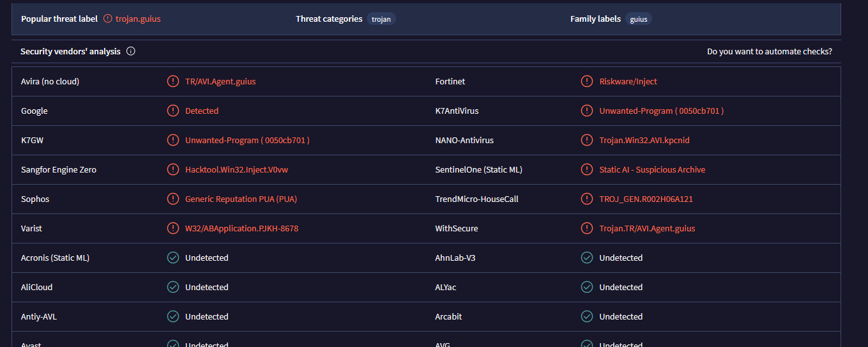Click the alert icon in the Sophos row
The height and width of the screenshot is (347, 868).
point(172,199)
